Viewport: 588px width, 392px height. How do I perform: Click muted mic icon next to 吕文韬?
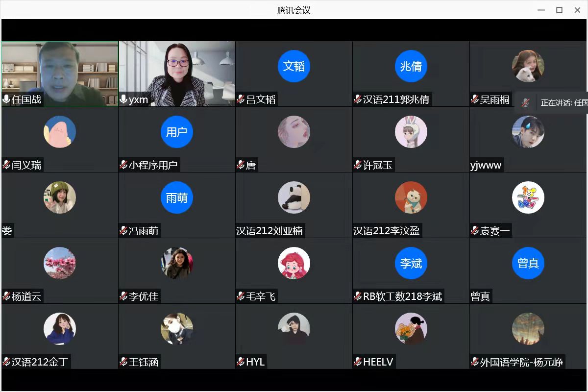click(241, 99)
